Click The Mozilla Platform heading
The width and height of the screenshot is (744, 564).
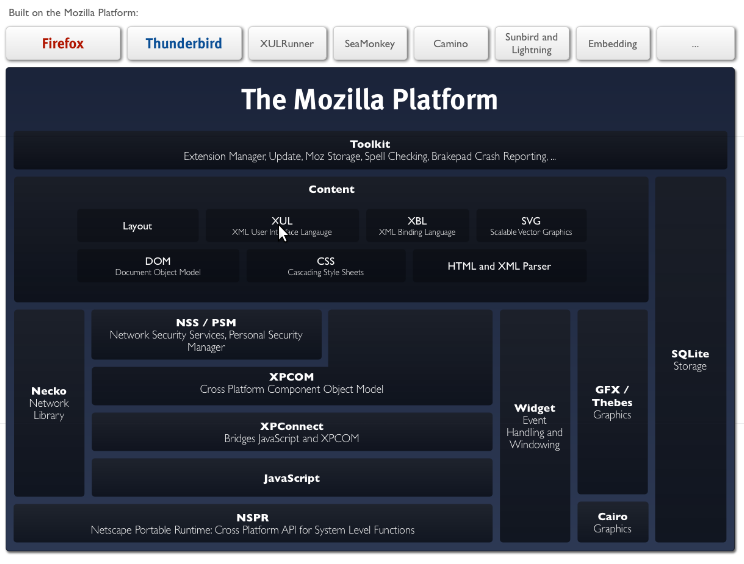tap(370, 99)
